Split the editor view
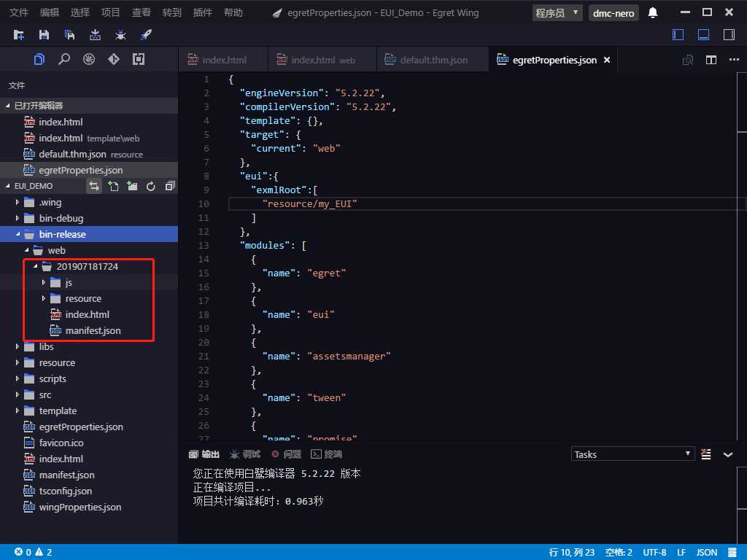Image resolution: width=747 pixels, height=560 pixels. (x=711, y=60)
